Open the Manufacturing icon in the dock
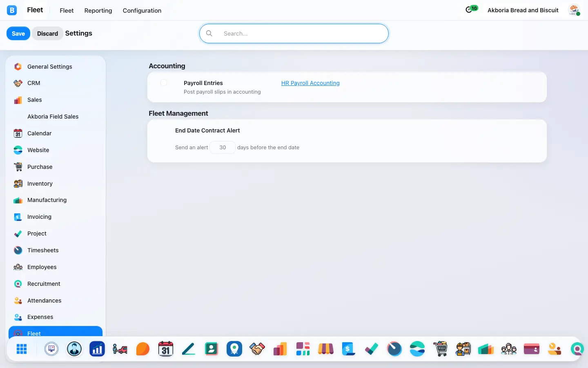 (486, 349)
